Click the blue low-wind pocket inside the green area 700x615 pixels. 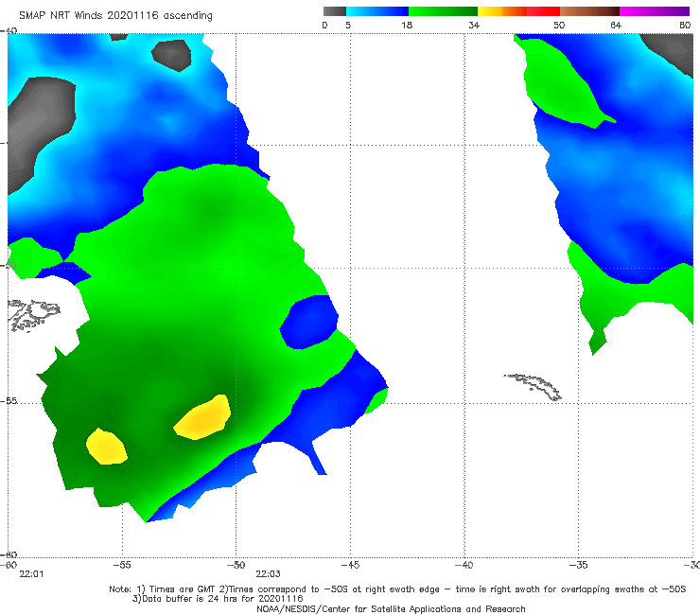tap(309, 322)
